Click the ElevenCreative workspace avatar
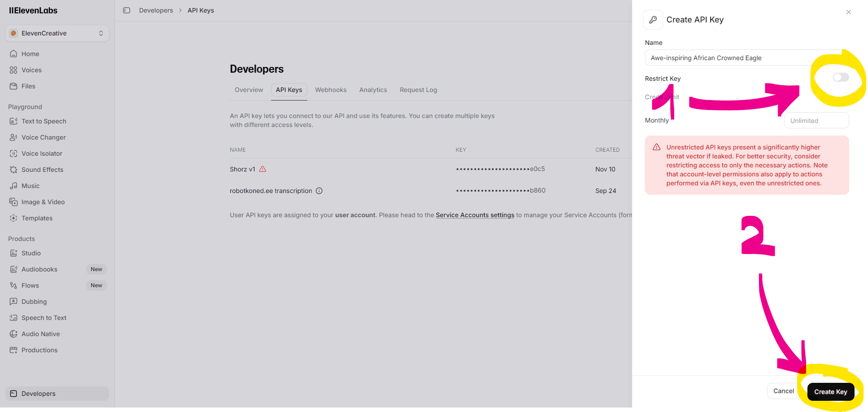 13,33
